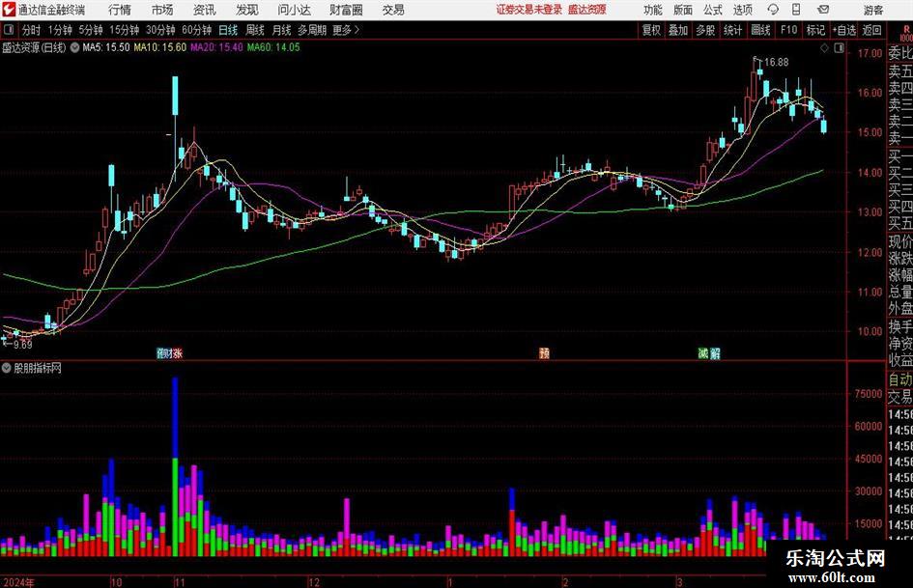Viewport: 913px width, 588px height.
Task: Click the 16.88 high price label
Action: click(x=776, y=63)
